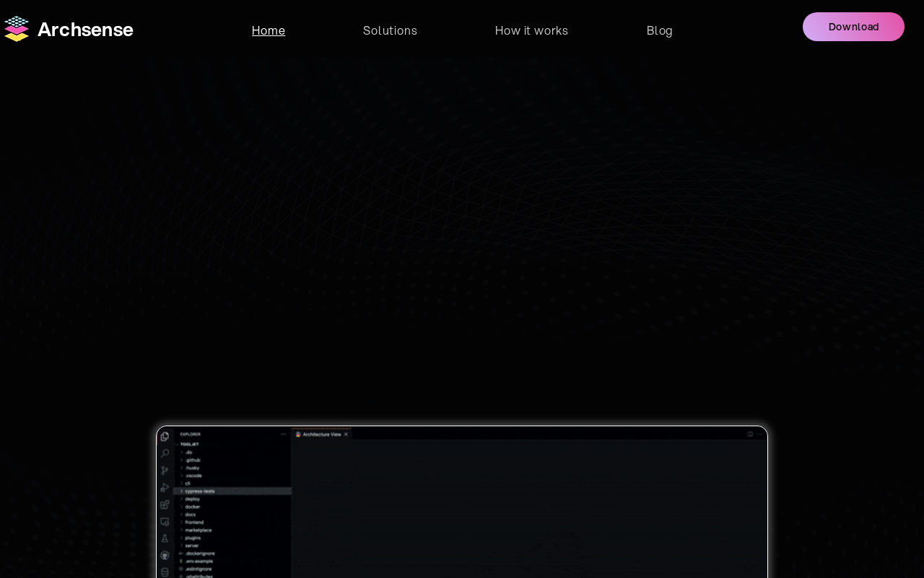
Task: Select the server folder row
Action: pos(232,545)
